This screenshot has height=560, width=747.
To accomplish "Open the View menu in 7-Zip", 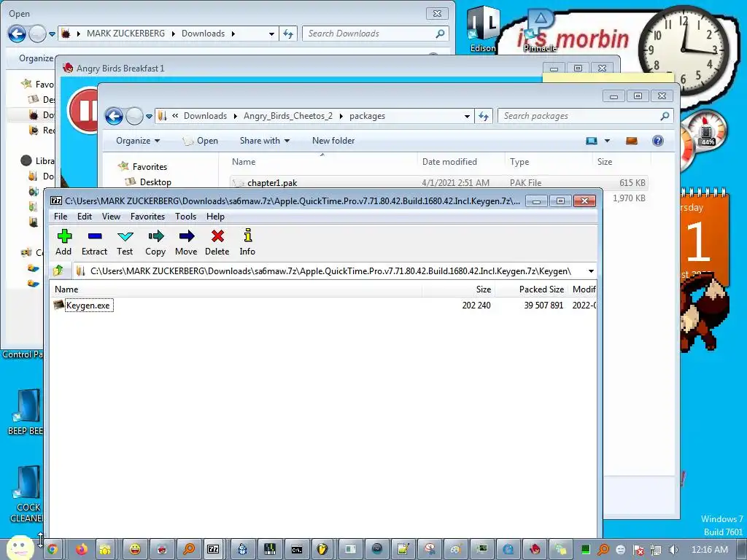I will point(111,216).
